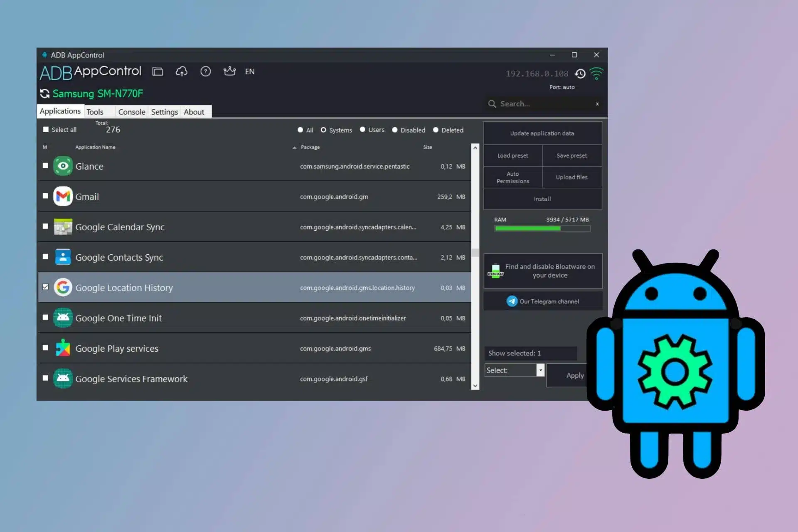
Task: Check the Google Calendar Sync checkbox
Action: tap(45, 226)
